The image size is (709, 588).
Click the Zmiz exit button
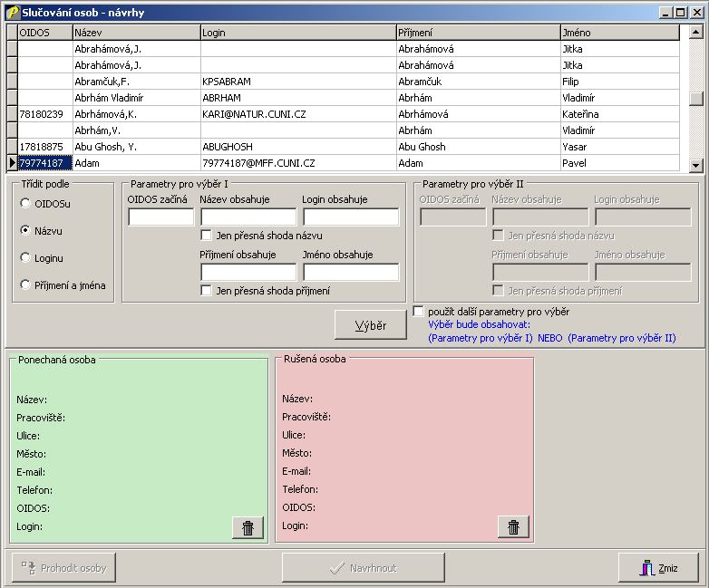click(x=658, y=568)
